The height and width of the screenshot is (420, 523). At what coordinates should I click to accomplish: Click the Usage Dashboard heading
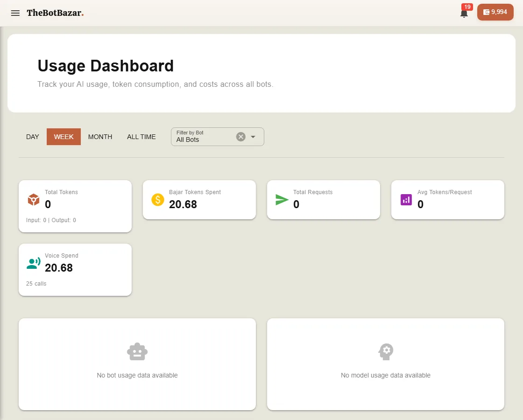(x=106, y=66)
